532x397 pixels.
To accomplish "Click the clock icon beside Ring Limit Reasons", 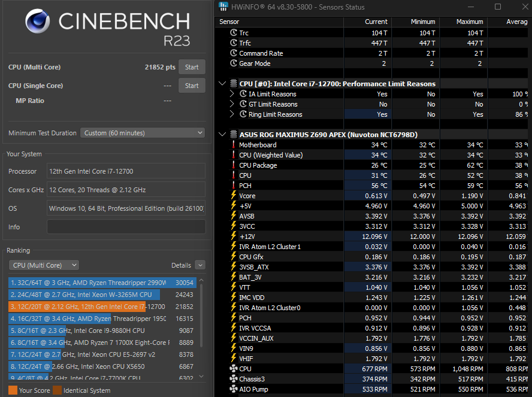I will [243, 114].
